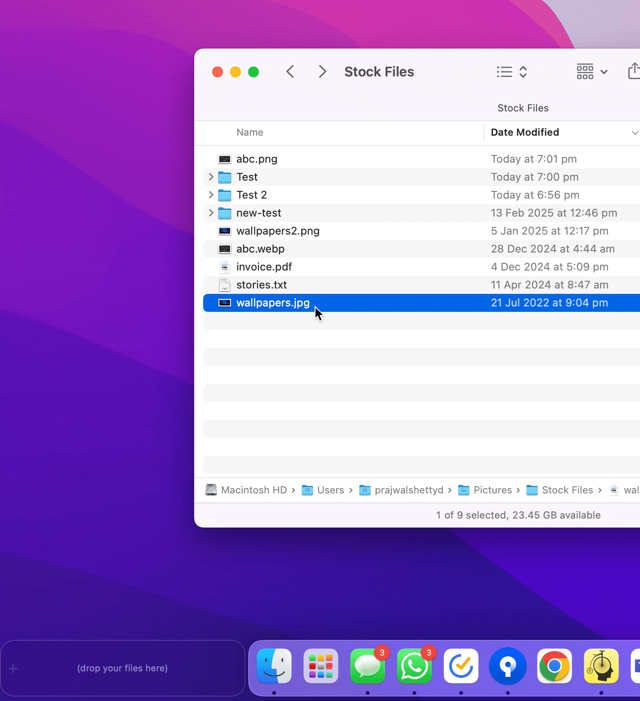Toggle sort direction chevron in Date Modified

tap(635, 133)
